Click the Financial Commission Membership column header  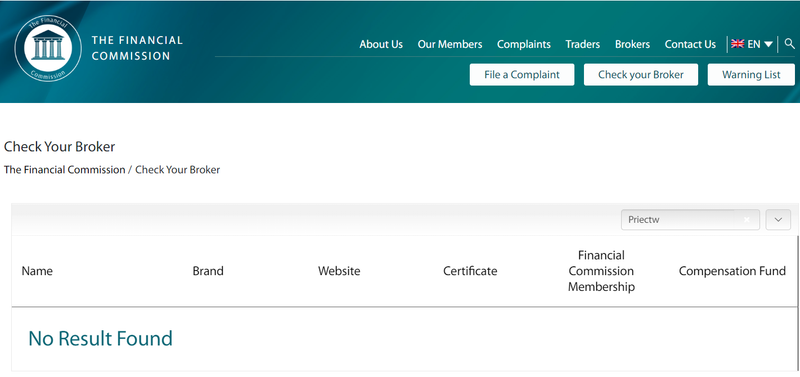pos(601,271)
